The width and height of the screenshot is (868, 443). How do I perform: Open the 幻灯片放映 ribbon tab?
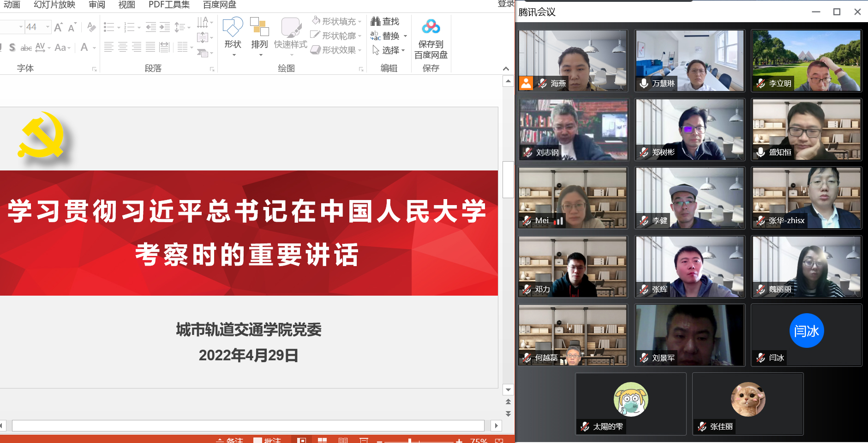pyautogui.click(x=54, y=5)
